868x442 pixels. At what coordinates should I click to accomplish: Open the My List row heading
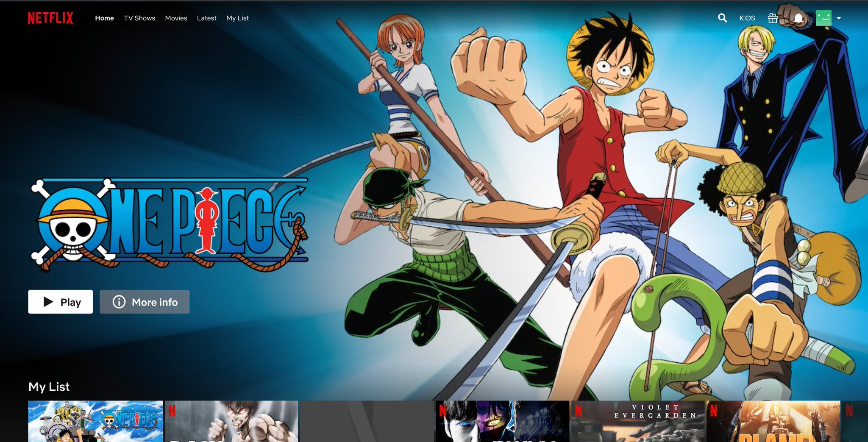[x=49, y=386]
